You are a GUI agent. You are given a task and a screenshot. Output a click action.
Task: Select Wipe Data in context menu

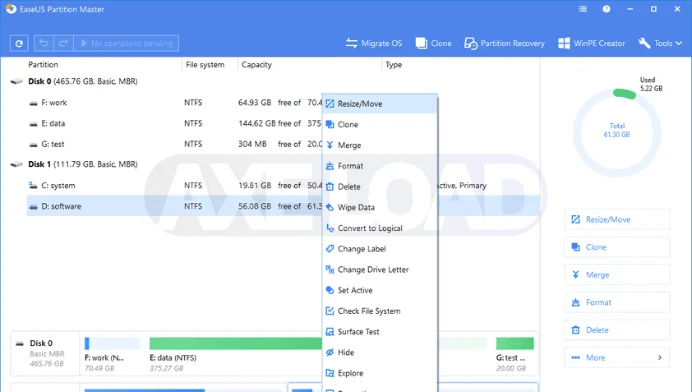(x=380, y=207)
